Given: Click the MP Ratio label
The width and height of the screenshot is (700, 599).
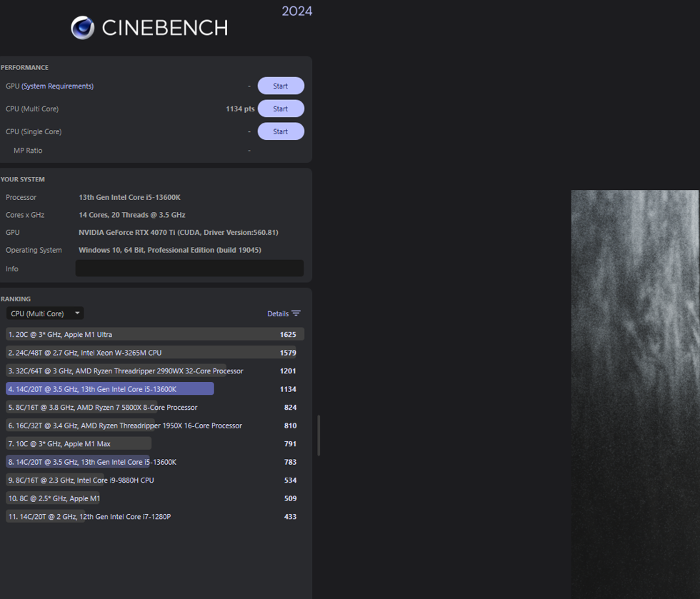Looking at the screenshot, I should pyautogui.click(x=28, y=151).
